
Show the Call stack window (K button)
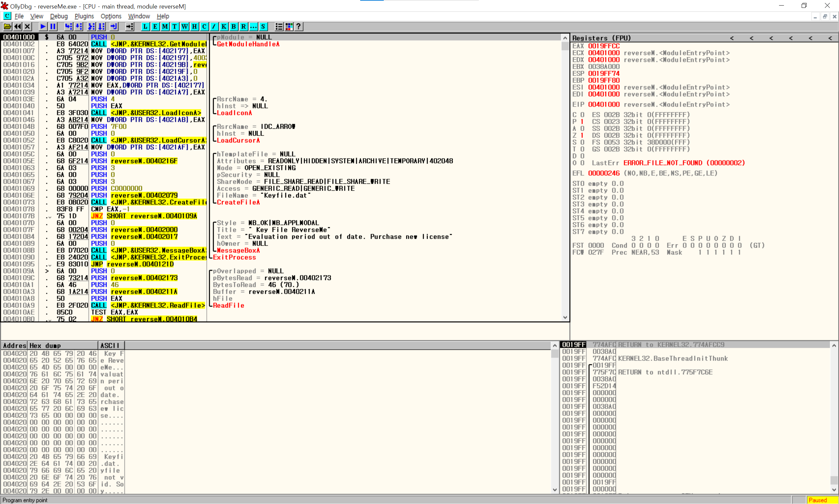[224, 27]
